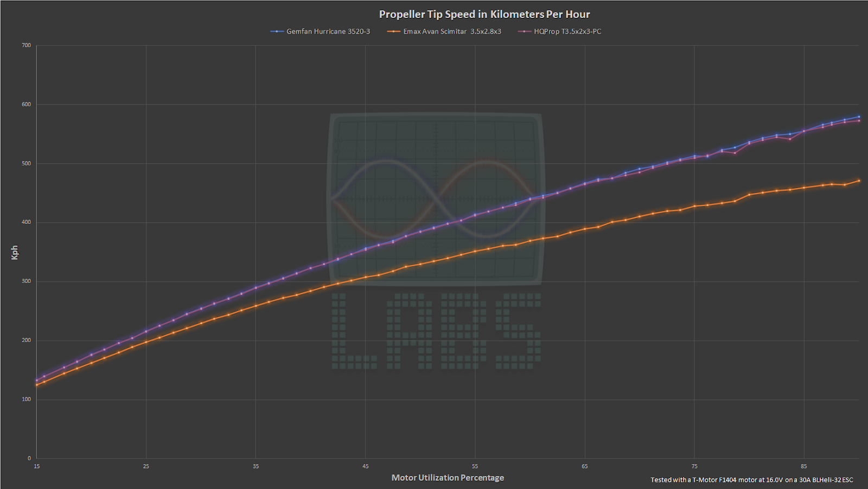
Task: Toggle visibility of the HQProp T3.5x2x3-PC series
Action: coord(567,31)
